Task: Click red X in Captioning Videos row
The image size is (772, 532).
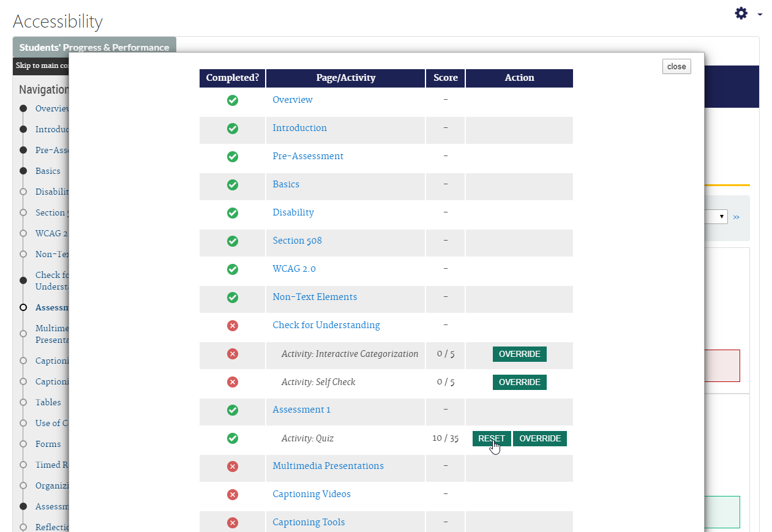Action: tap(233, 495)
